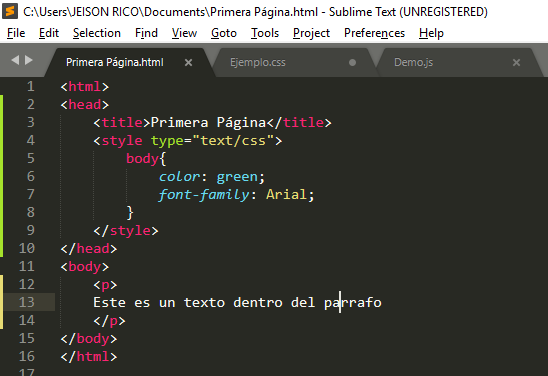
Task: Open the Preferences menu
Action: [374, 33]
